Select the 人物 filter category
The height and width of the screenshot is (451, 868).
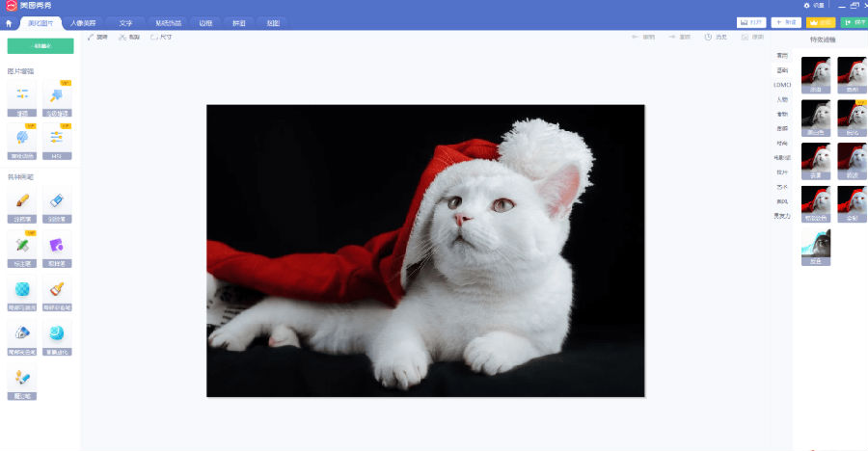781,99
